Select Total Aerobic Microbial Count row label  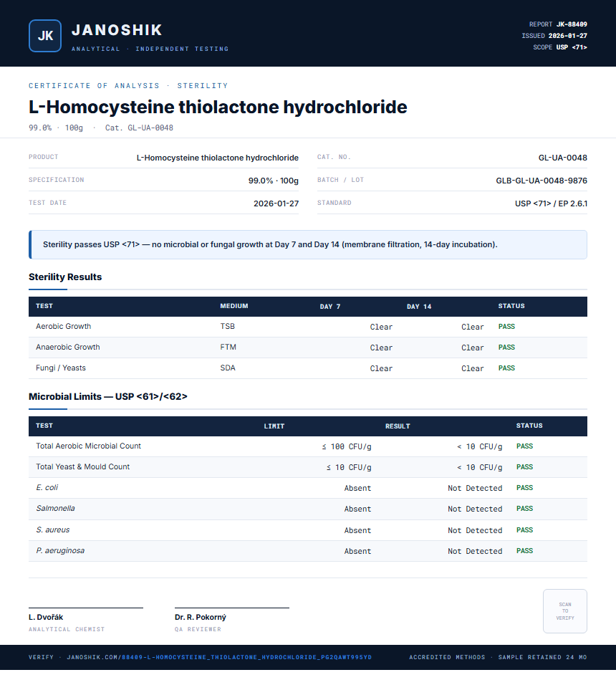pyautogui.click(x=88, y=446)
